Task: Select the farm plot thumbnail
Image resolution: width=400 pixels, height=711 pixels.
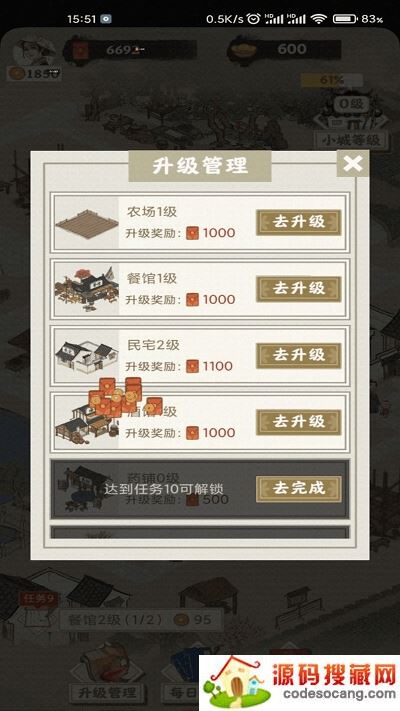Action: pos(87,222)
